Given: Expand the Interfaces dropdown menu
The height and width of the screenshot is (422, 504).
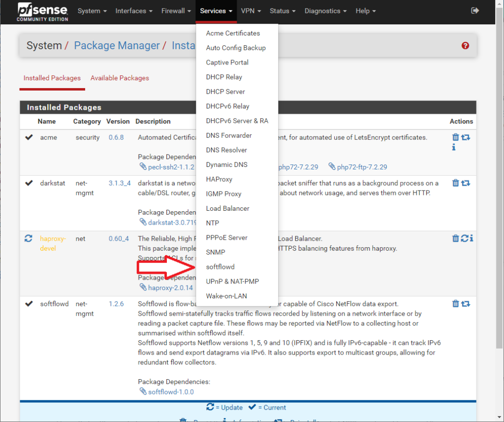Looking at the screenshot, I should pyautogui.click(x=134, y=11).
